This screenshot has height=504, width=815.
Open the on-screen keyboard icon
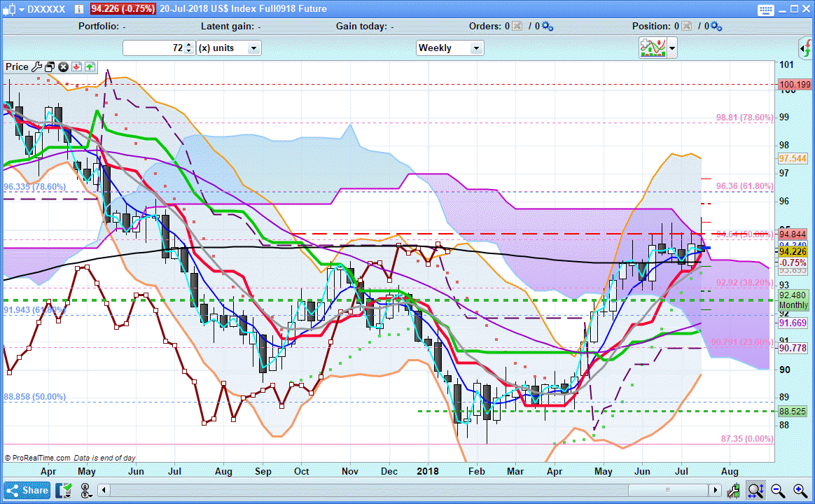(765, 9)
